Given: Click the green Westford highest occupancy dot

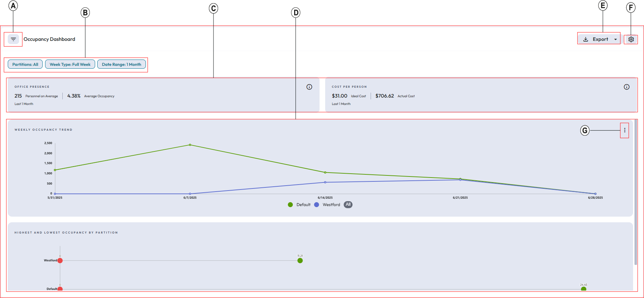Looking at the screenshot, I should coord(300,261).
